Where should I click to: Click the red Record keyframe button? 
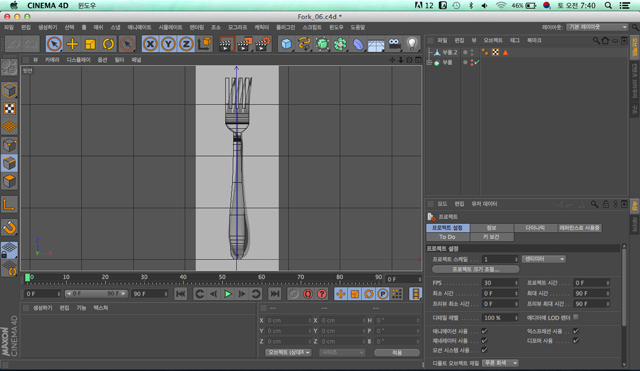[308, 294]
